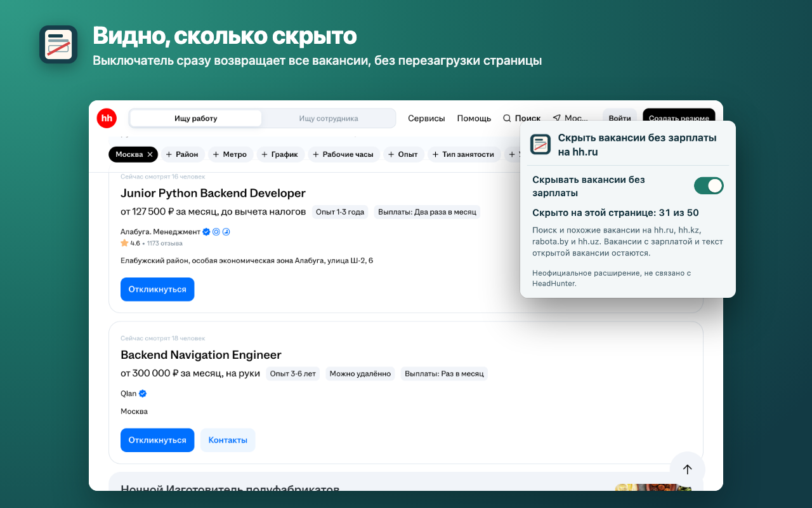Apply to the Junior Python Backend Developer vacancy
Image resolution: width=812 pixels, height=508 pixels.
click(157, 290)
